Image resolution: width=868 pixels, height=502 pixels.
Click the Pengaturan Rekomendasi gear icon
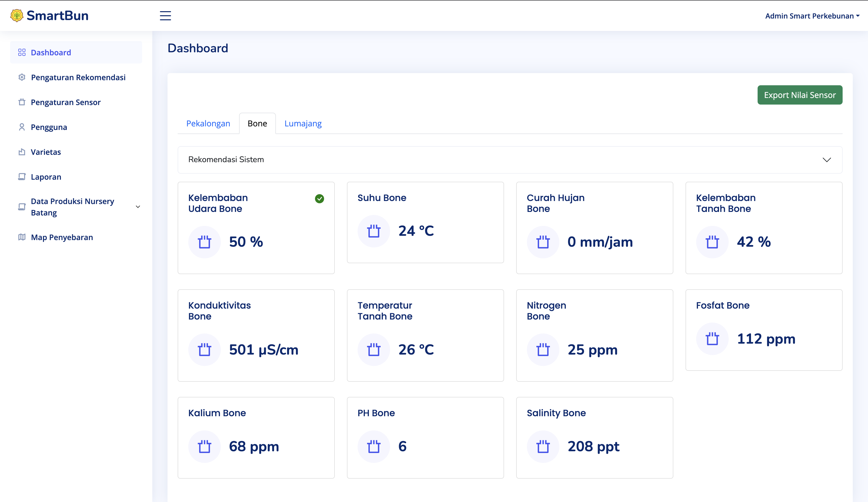(22, 77)
